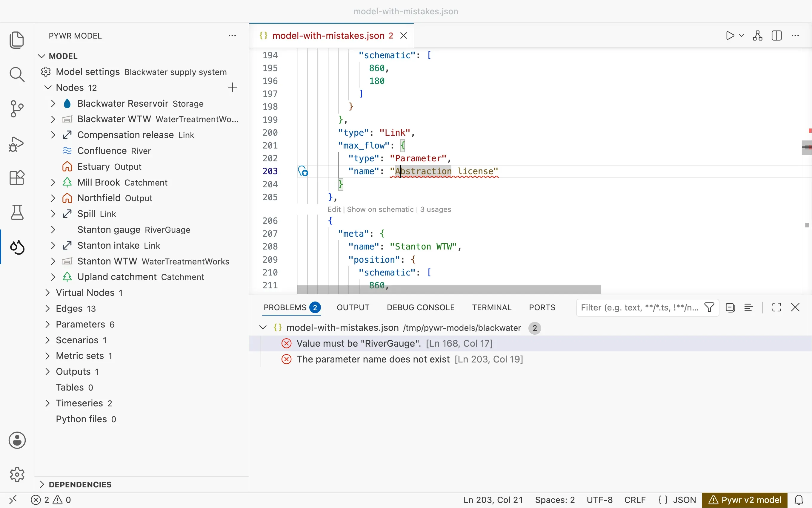Add a new node with plus icon
812x508 pixels.
(232, 87)
